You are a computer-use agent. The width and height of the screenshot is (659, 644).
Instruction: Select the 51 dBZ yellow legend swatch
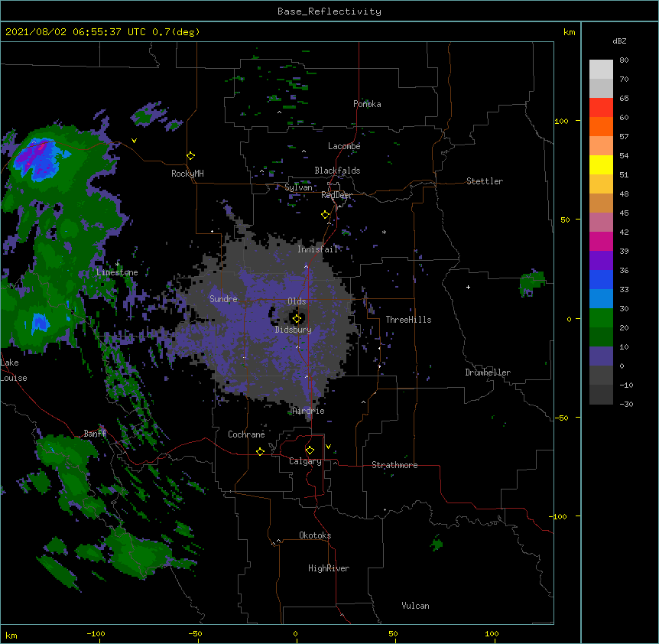pos(601,164)
